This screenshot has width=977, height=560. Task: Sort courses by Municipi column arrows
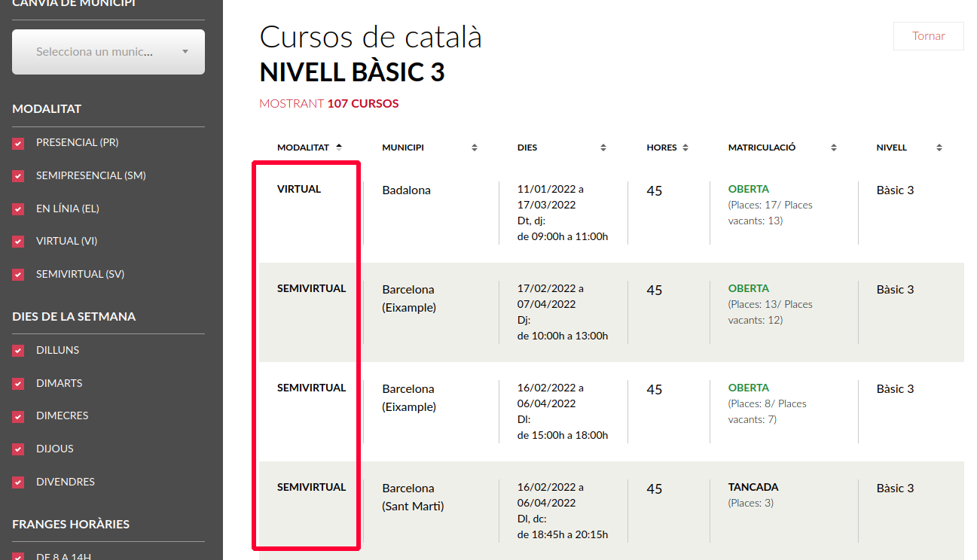point(475,148)
